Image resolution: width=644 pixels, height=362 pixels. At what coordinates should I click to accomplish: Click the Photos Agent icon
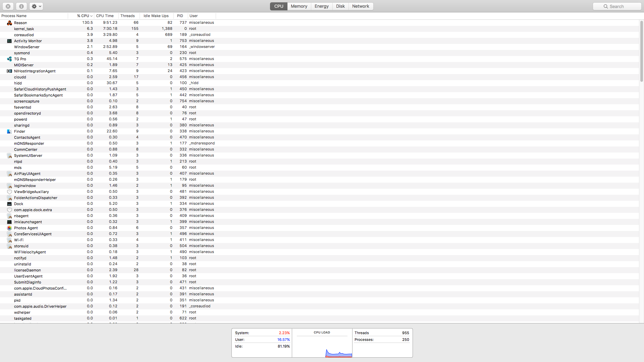(9, 228)
